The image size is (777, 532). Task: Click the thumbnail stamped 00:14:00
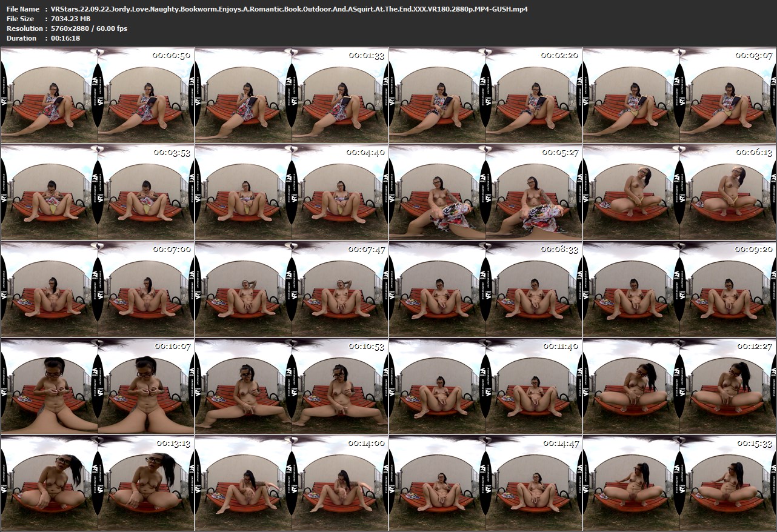click(291, 482)
